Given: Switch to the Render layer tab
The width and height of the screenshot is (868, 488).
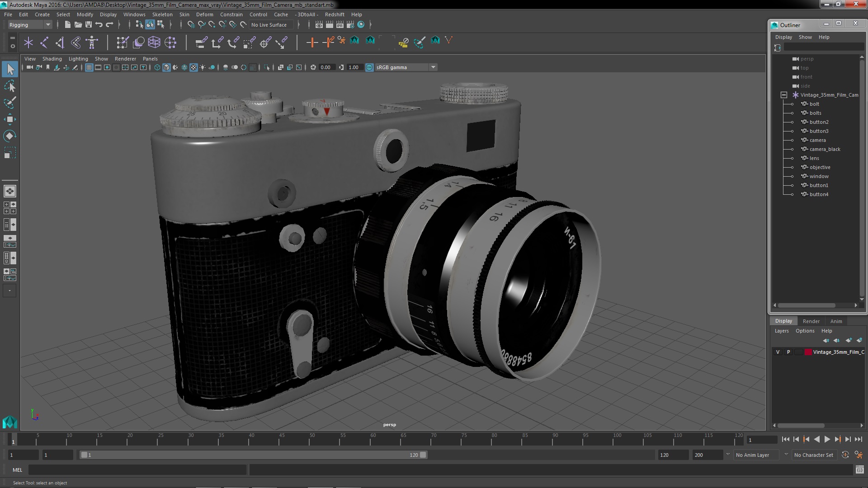Looking at the screenshot, I should coord(811,321).
